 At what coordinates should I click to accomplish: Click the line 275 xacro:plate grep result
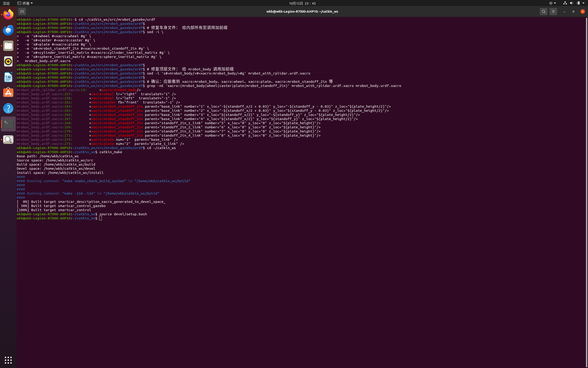[x=100, y=144]
